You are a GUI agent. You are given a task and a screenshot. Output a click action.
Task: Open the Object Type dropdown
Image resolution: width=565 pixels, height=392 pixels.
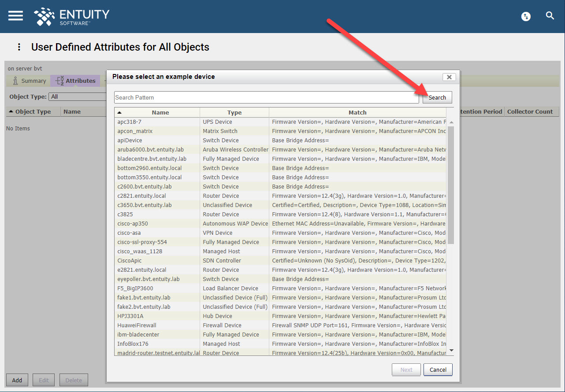(x=78, y=96)
